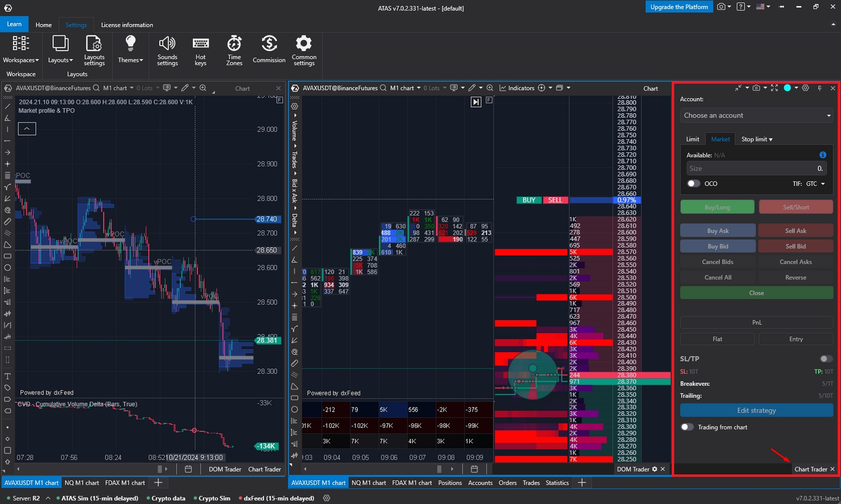
Task: Click the Size input field
Action: tap(751, 169)
